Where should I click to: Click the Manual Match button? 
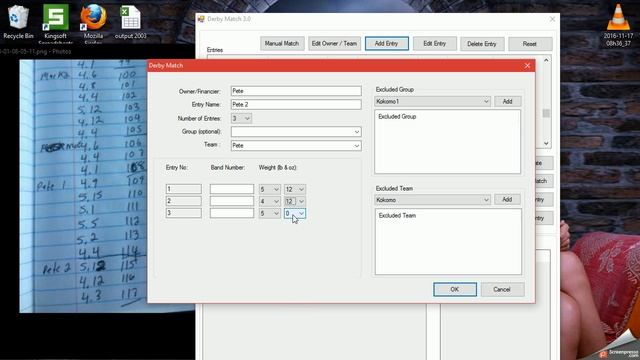pos(282,44)
